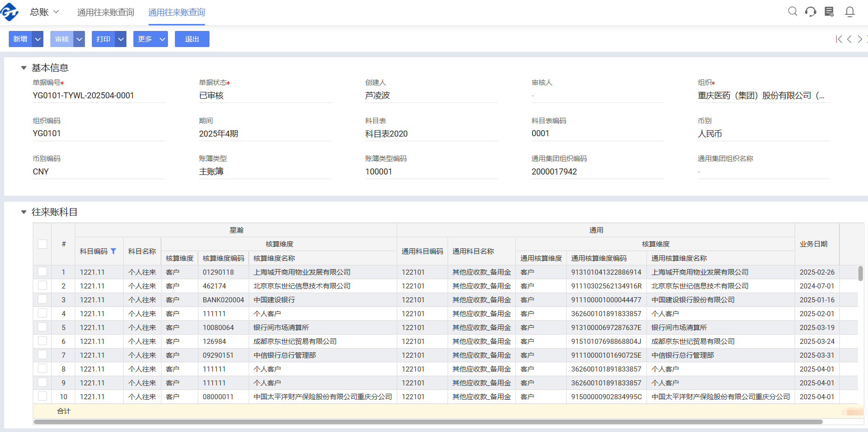Check the row 5 checkbox

pos(42,327)
